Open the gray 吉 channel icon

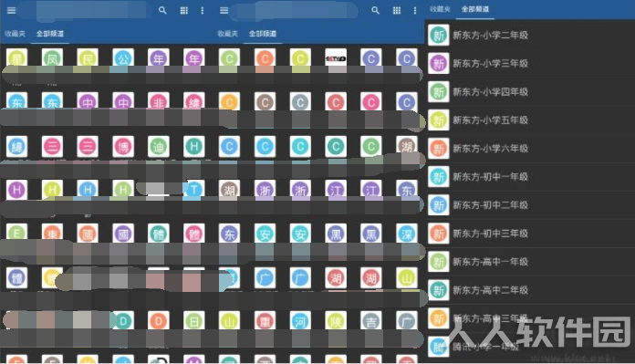coord(371,321)
